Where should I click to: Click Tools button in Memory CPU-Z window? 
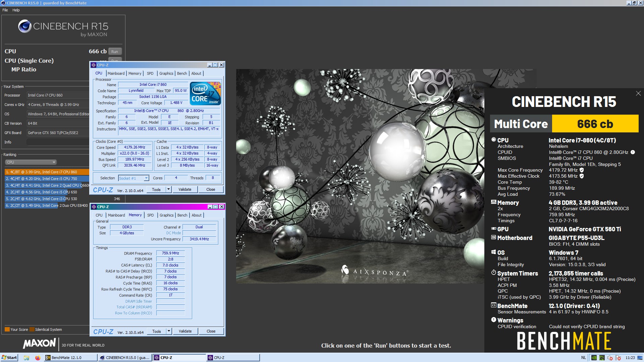point(157,331)
